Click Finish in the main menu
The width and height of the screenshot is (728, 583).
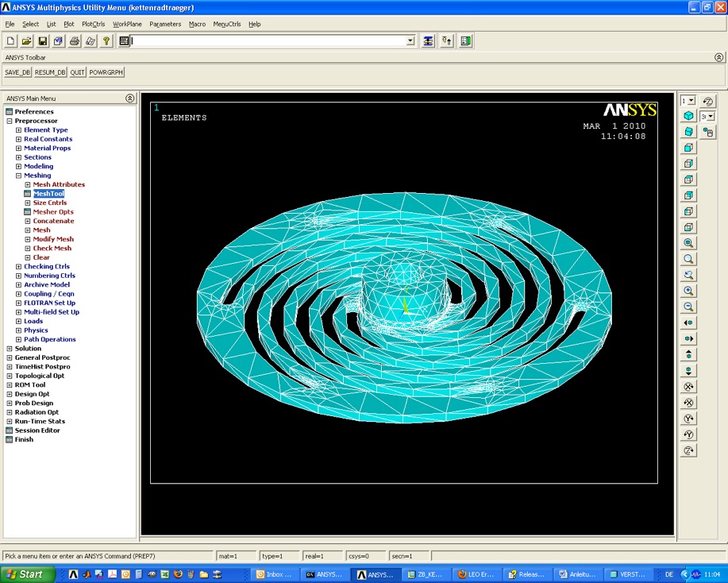click(24, 439)
